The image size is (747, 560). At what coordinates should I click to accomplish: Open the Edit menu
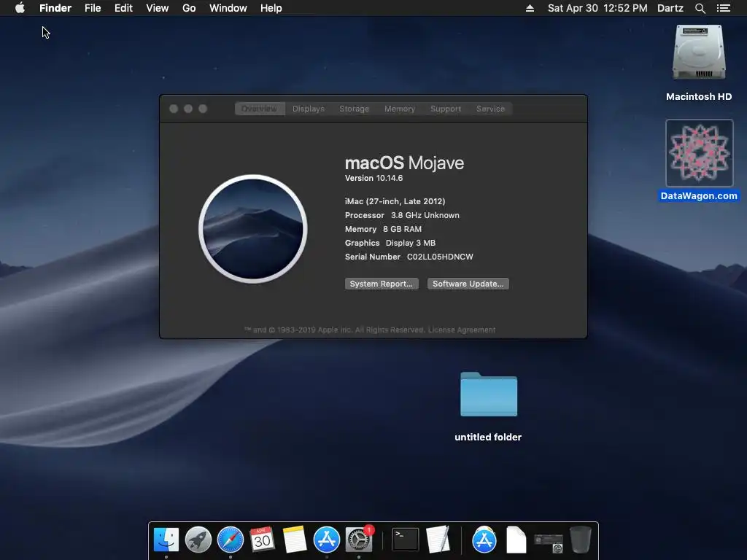[x=123, y=8]
